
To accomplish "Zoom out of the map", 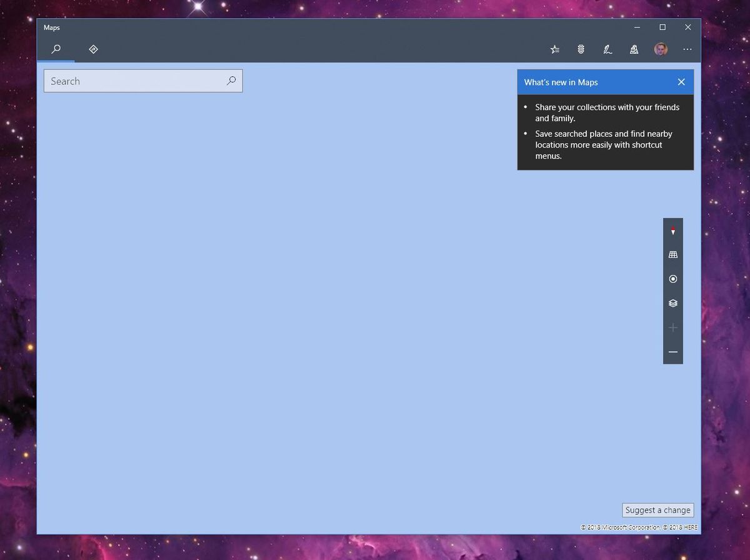I will point(672,351).
